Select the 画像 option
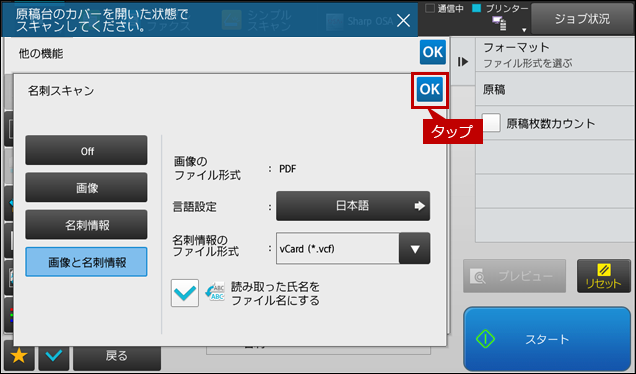Image resolution: width=636 pixels, height=374 pixels. pos(86,187)
